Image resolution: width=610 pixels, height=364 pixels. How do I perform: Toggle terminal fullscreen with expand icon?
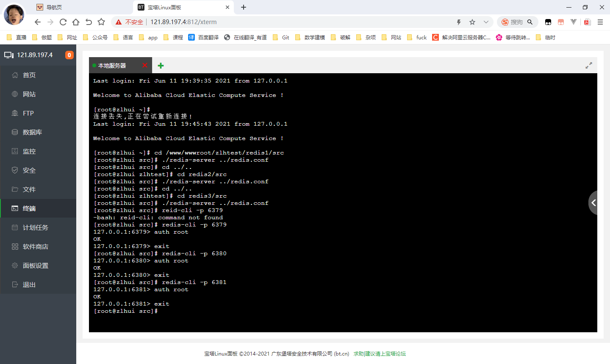(x=589, y=65)
